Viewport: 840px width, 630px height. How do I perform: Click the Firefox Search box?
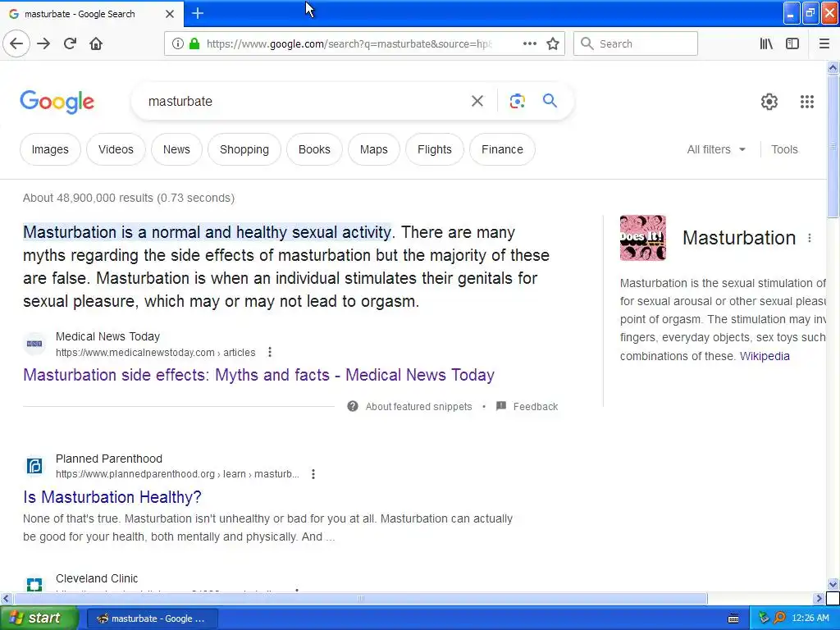coord(636,43)
